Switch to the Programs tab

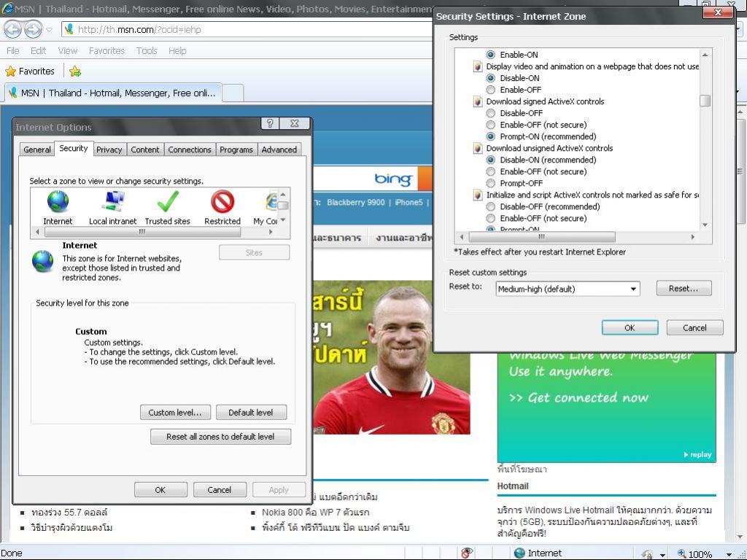tap(236, 149)
